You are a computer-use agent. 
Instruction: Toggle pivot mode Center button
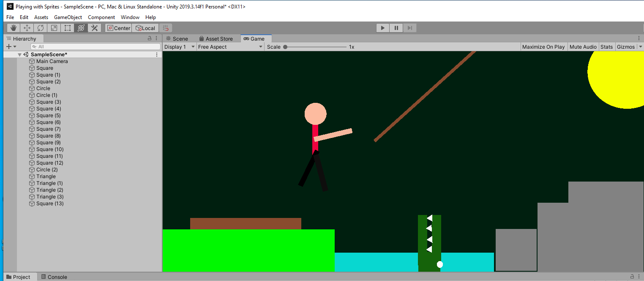pos(119,28)
